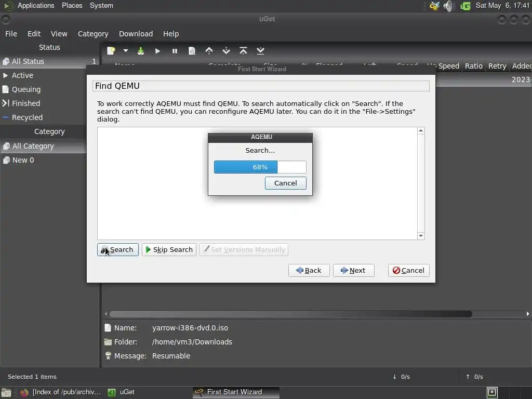Click scroll down arrow in QEMU results list
Image resolution: width=532 pixels, height=399 pixels.
click(x=421, y=235)
